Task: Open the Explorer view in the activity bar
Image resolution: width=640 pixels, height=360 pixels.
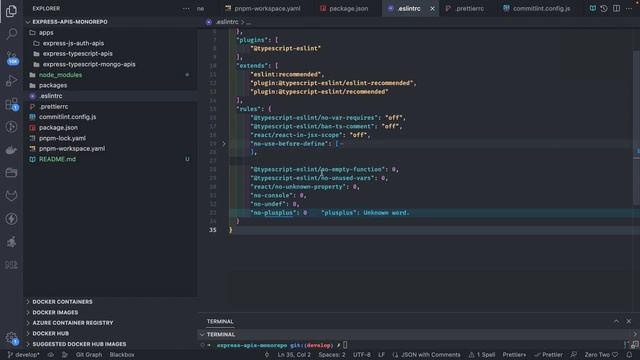Action: [11, 11]
